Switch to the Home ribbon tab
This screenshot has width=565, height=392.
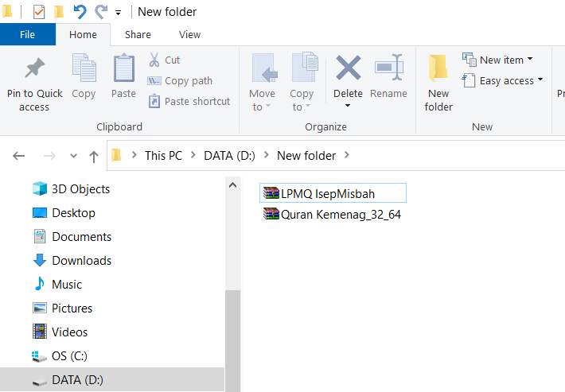click(x=84, y=34)
